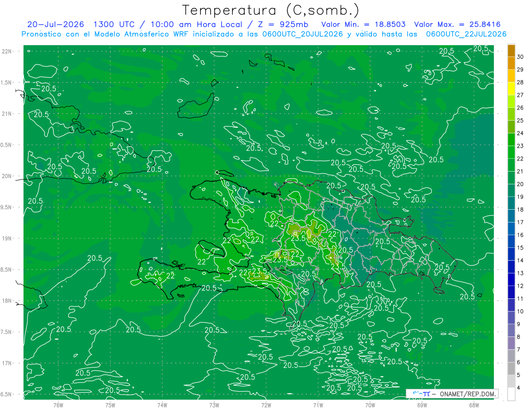532x411 pixels.
Task: Click the "20N" latitude axis label
Action: pos(7,176)
